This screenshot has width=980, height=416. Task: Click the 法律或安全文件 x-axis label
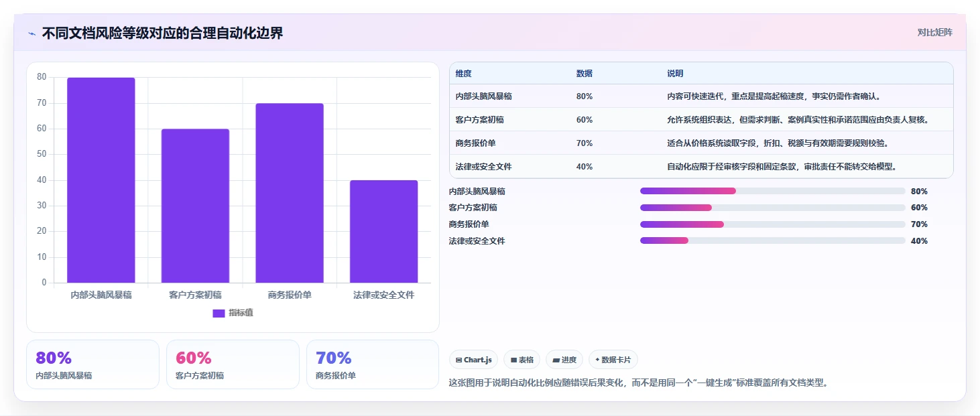[x=383, y=295]
